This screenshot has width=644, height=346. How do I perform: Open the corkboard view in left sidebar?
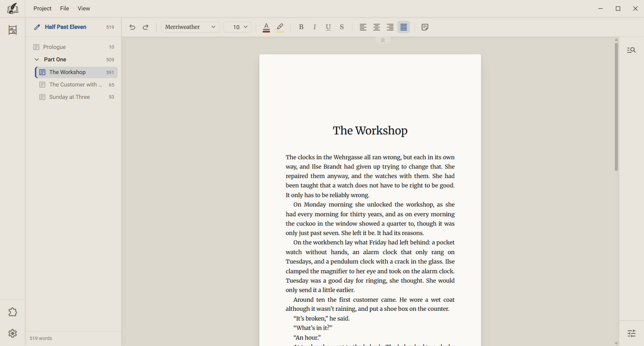click(x=13, y=30)
